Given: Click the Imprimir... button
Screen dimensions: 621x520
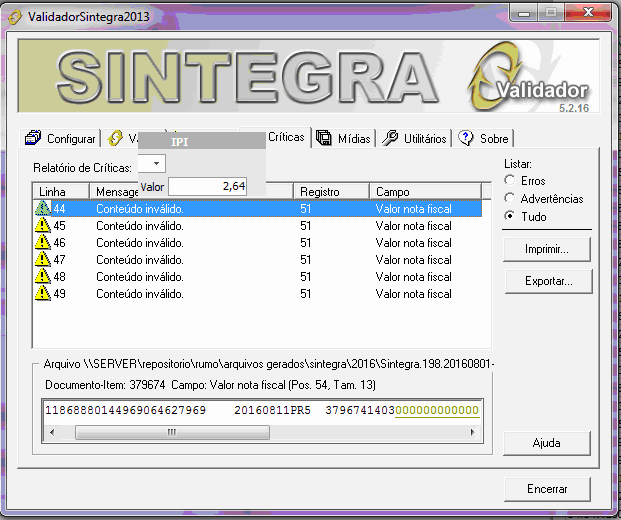Looking at the screenshot, I should click(x=547, y=249).
